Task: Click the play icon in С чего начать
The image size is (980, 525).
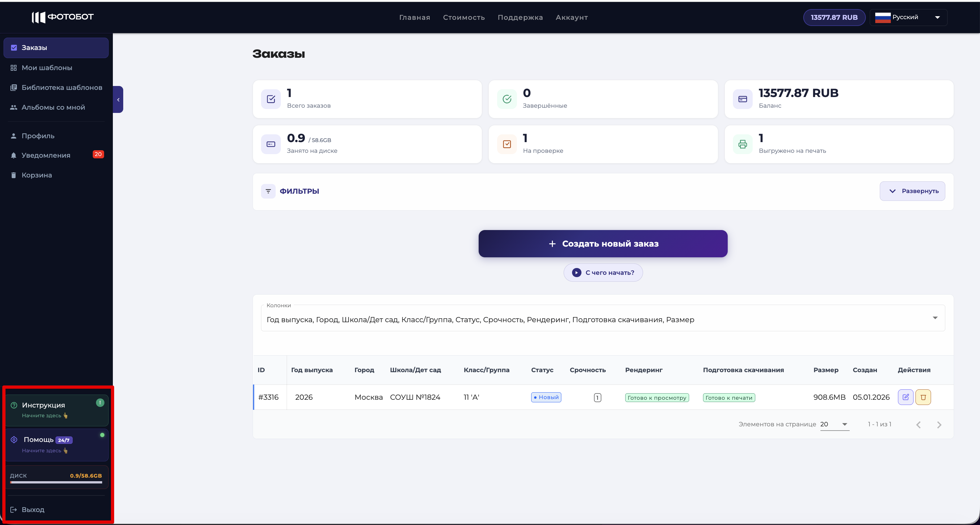Action: point(576,273)
